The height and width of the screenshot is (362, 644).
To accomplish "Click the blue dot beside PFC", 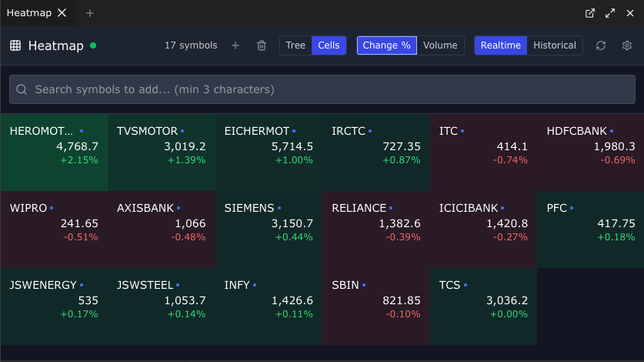I will tap(572, 208).
